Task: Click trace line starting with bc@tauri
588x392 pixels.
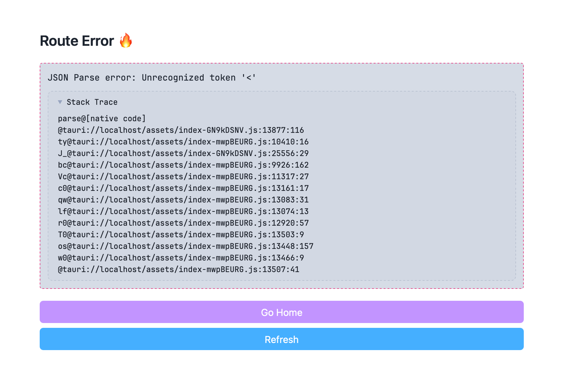Action: pyautogui.click(x=183, y=165)
